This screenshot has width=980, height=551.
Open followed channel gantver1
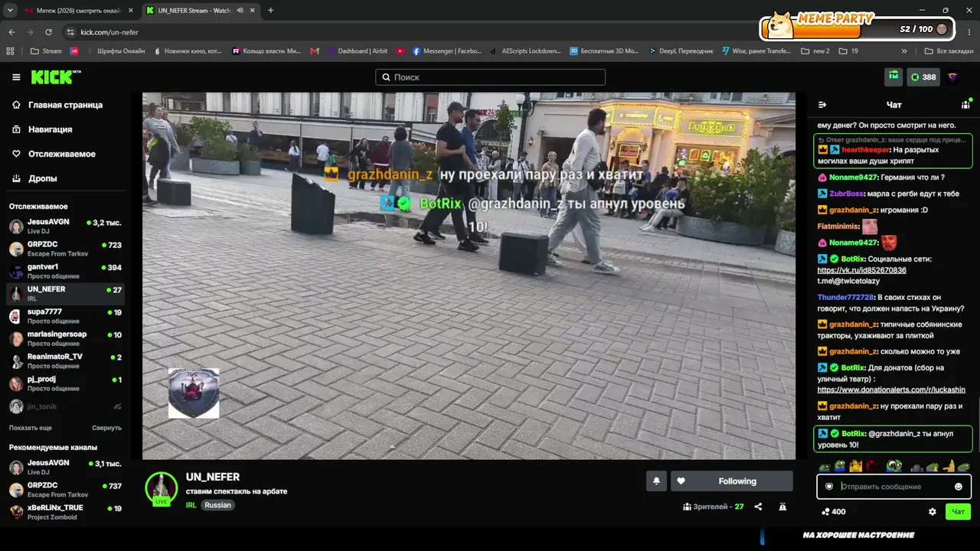pos(65,271)
